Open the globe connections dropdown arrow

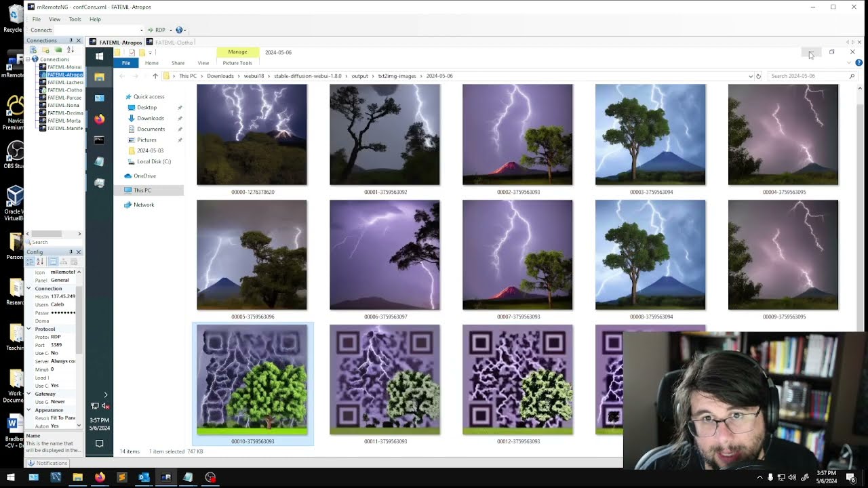[x=184, y=30]
